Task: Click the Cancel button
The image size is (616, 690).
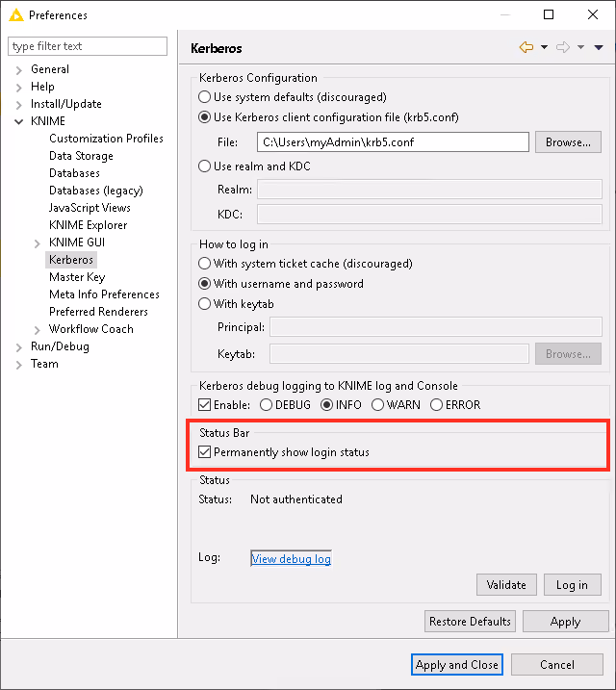Action: pyautogui.click(x=557, y=664)
